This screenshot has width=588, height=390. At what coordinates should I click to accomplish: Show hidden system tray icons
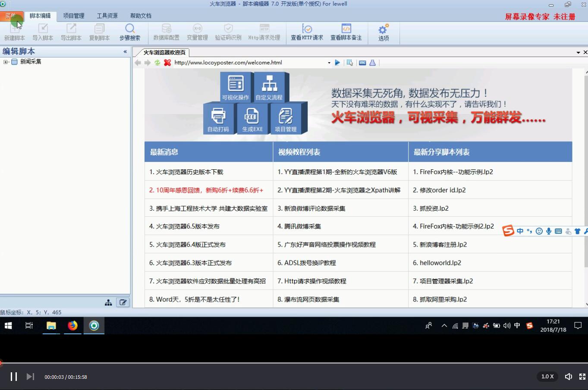pyautogui.click(x=444, y=326)
